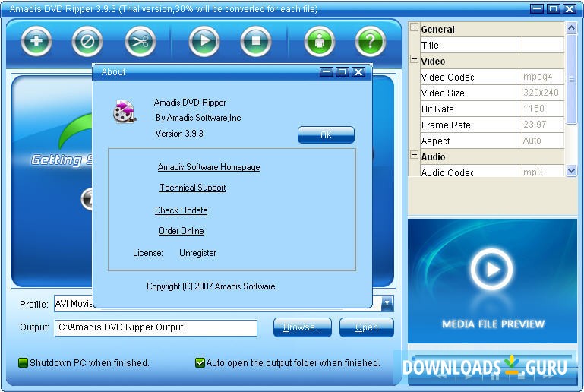Click the property list scroll-up arrow
This screenshot has height=392, width=584.
click(571, 27)
